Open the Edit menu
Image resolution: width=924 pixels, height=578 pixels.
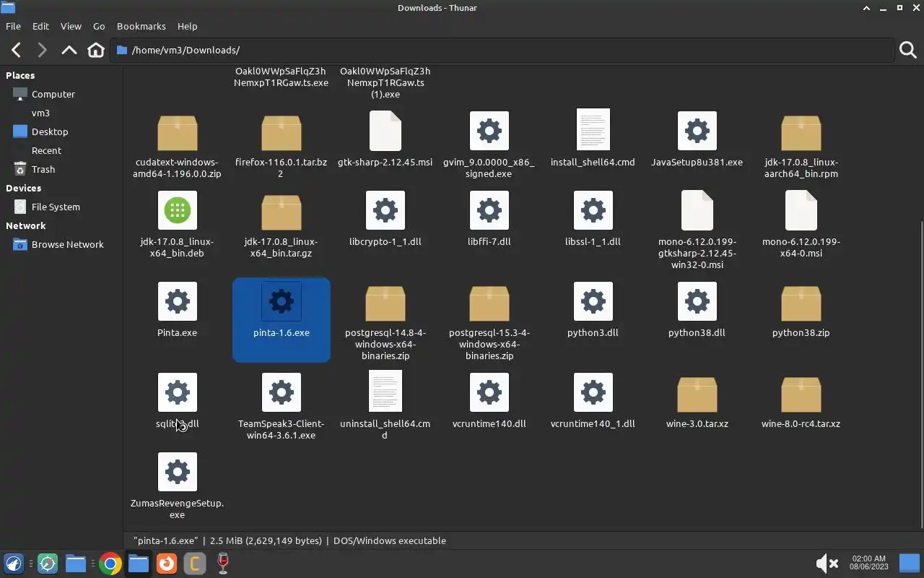coord(40,26)
